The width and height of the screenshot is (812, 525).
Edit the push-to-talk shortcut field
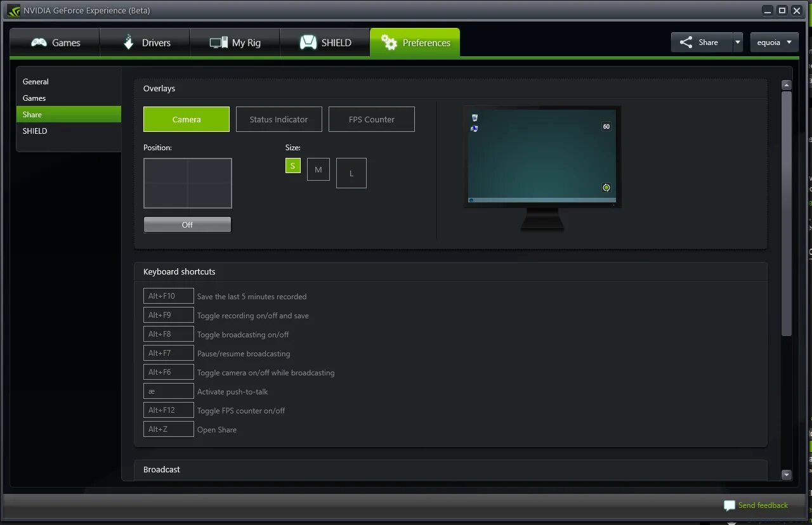(x=168, y=391)
